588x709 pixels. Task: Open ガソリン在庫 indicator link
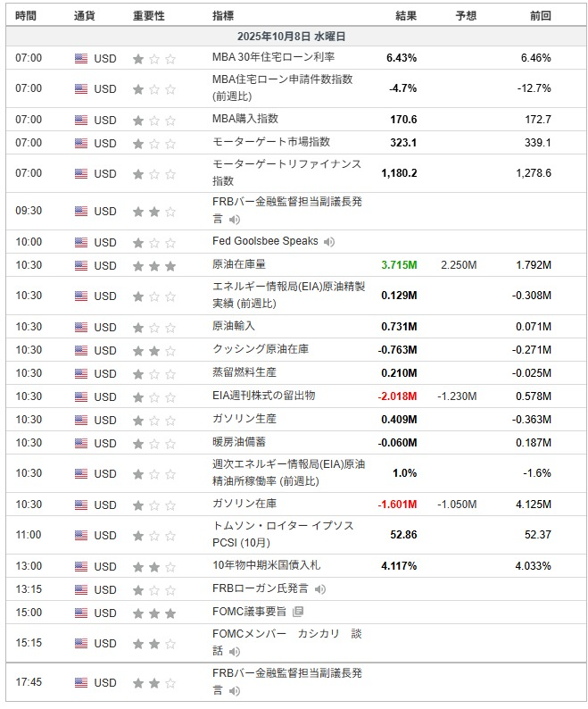coord(244,505)
